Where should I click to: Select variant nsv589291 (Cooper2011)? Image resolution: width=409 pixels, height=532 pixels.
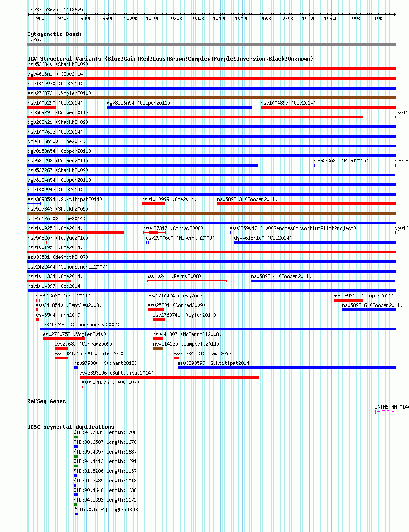click(x=58, y=112)
